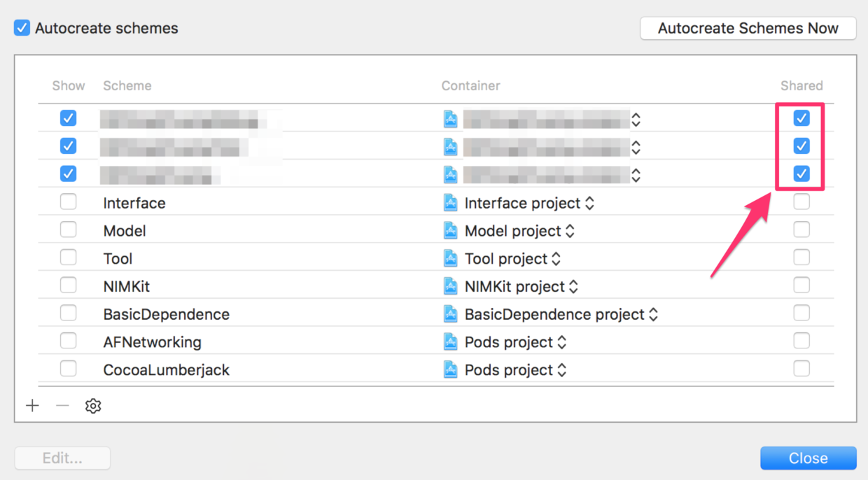The height and width of the screenshot is (480, 868).
Task: Mark AFNetworking scheme as Shared
Action: coord(801,341)
